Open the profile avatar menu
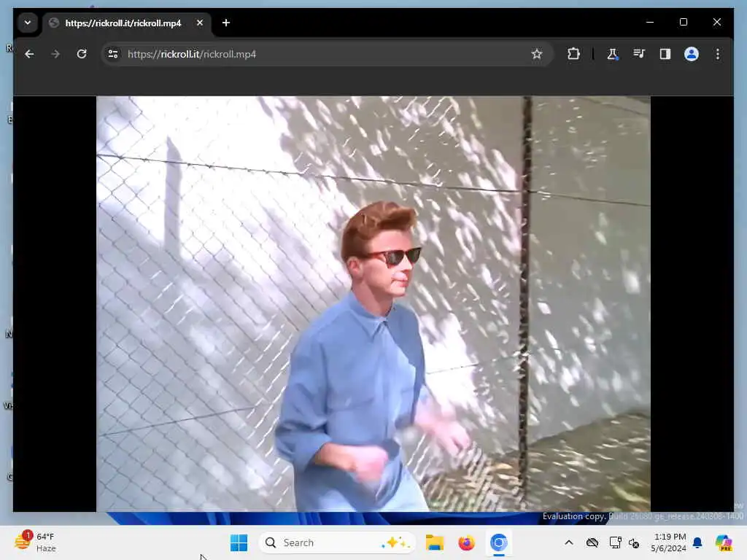 click(692, 54)
